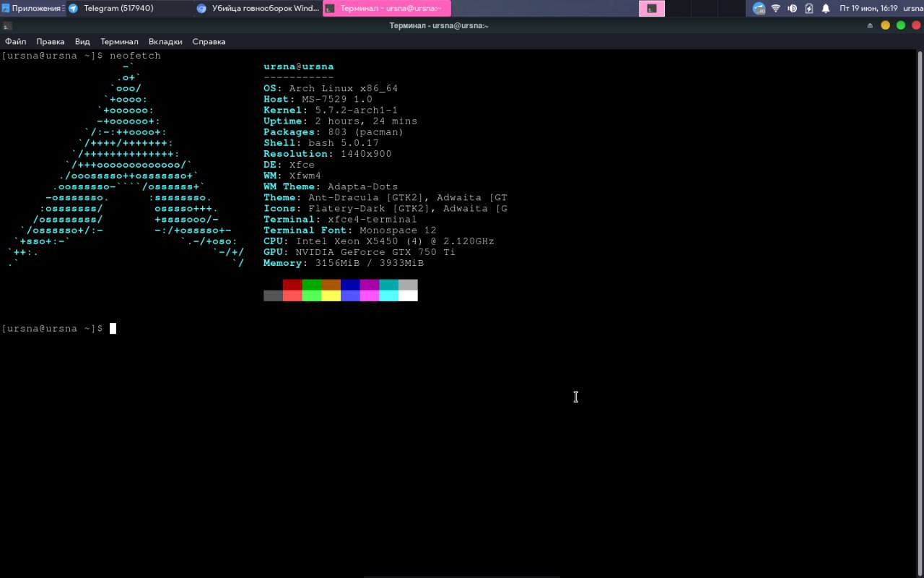
Task: Roll up the terminal window with the shade button
Action: 870,25
